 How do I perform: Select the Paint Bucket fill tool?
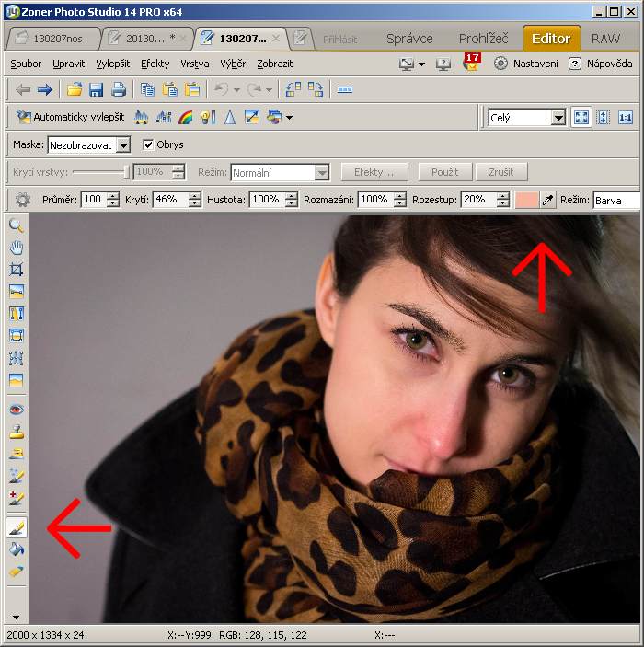(x=17, y=549)
